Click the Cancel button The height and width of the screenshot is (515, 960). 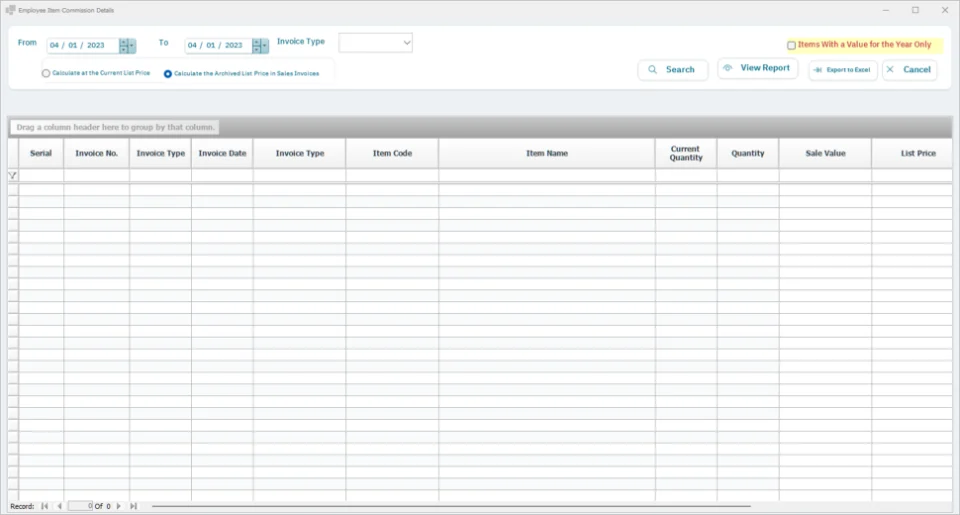[x=909, y=70]
